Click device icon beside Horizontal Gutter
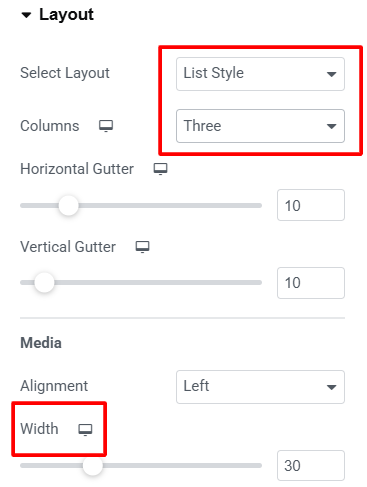This screenshot has width=367, height=487. 160,169
